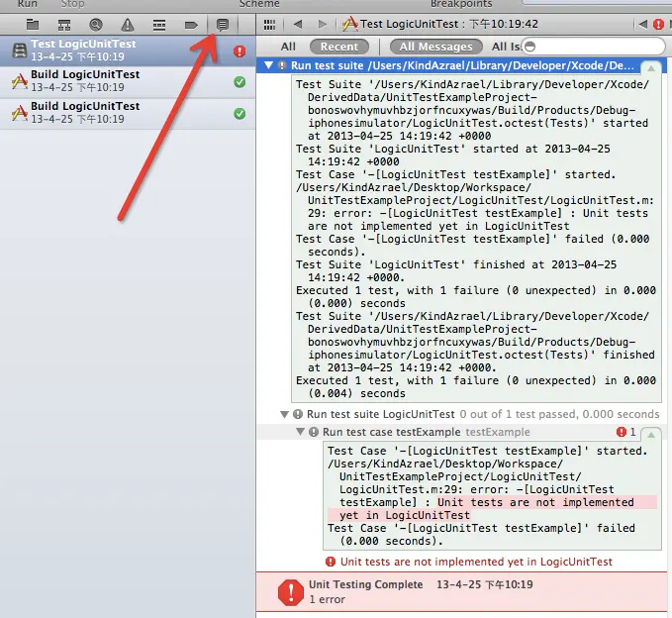The width and height of the screenshot is (672, 618).
Task: Go forward with the right arrow
Action: [322, 24]
